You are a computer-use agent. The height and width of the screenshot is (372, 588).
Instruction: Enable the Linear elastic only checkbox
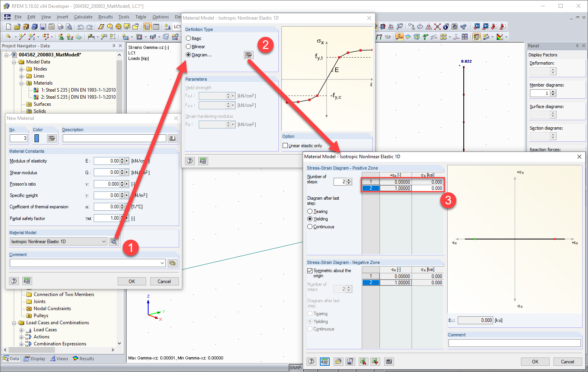[285, 145]
